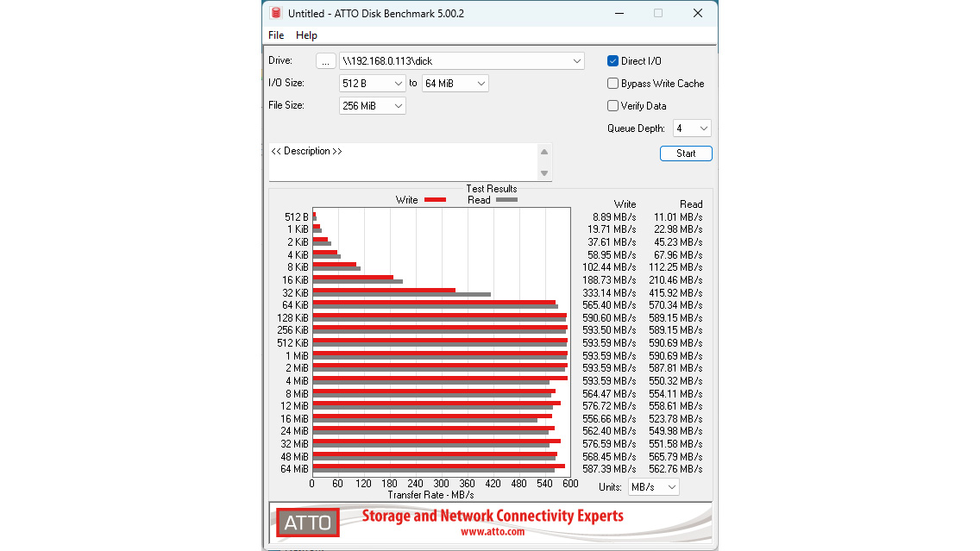Click the description scroll down arrow
This screenshot has height=551, width=980.
click(x=544, y=173)
